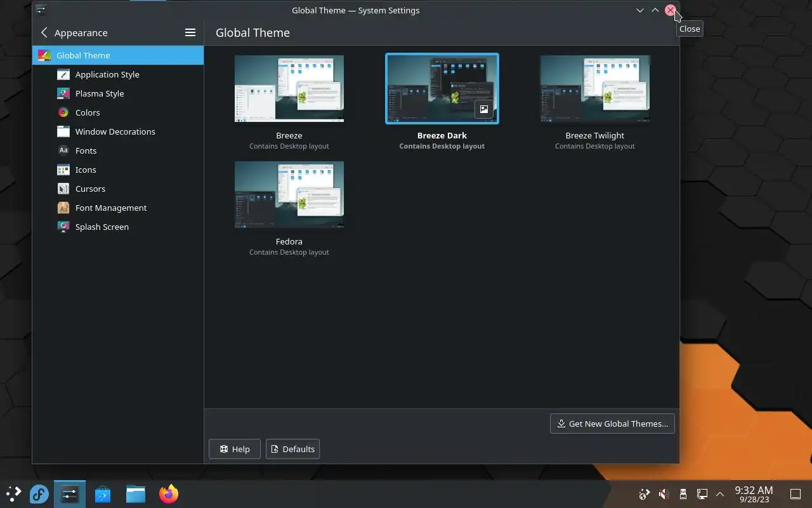Open the application launcher in the taskbar
The height and width of the screenshot is (508, 812).
tap(14, 494)
